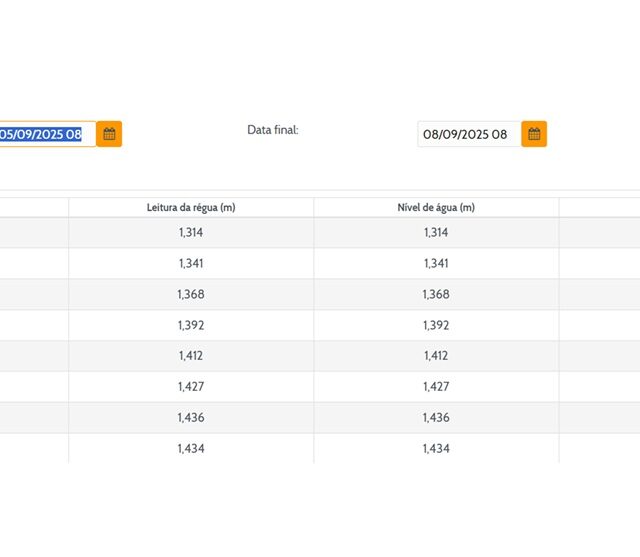Select 1,314 in Nível de água column
Viewport: 640px width, 557px height.
tap(436, 232)
